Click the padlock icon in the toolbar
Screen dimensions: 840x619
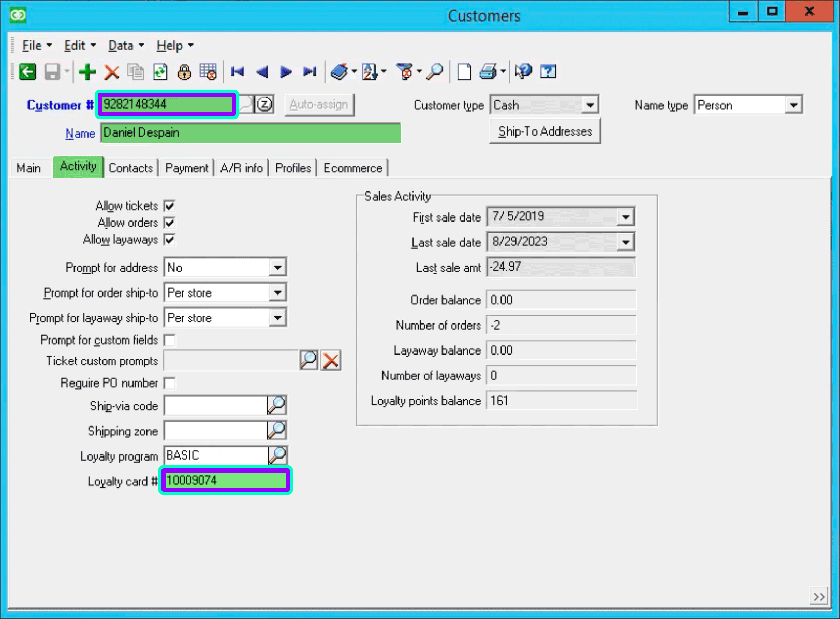tap(184, 72)
